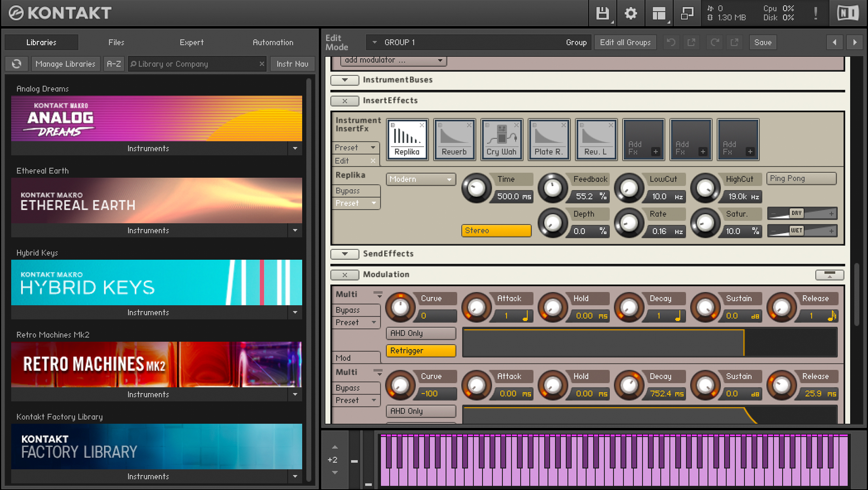
Task: Open the Modern delay mode dropdown
Action: click(420, 179)
